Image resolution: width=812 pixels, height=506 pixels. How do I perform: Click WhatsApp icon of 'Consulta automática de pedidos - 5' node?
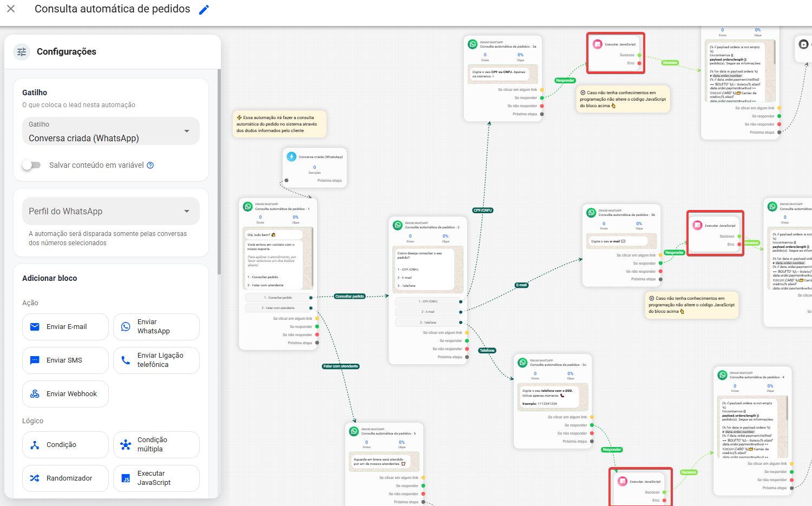[x=354, y=431]
